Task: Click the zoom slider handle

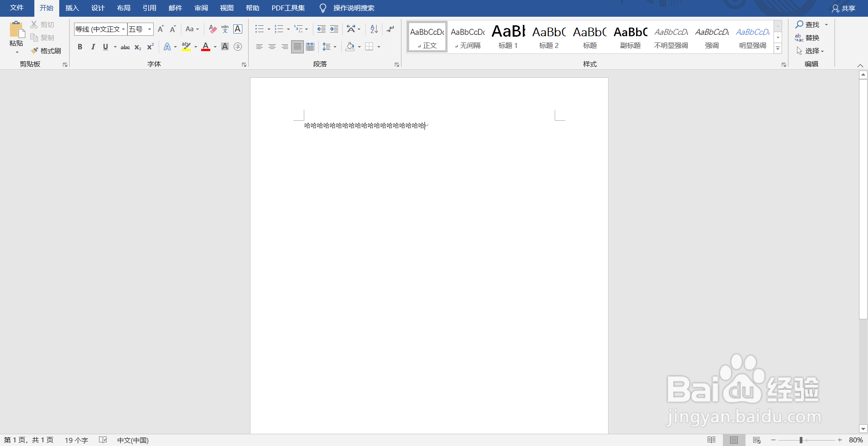Action: click(x=801, y=440)
